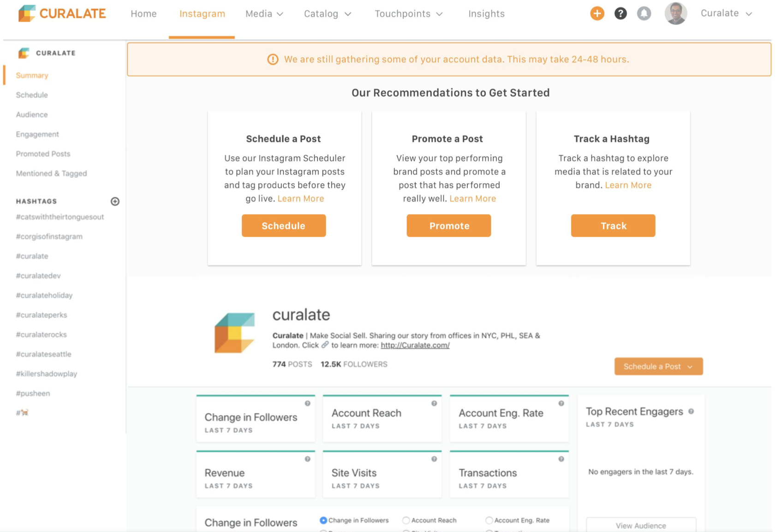The image size is (776, 532).
Task: Click the help tooltip on Account Reach card
Action: pos(434,402)
